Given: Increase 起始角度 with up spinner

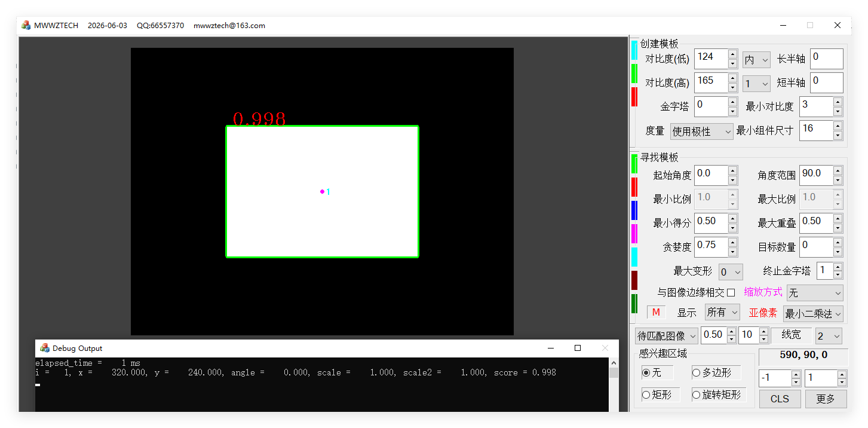Looking at the screenshot, I should (732, 170).
